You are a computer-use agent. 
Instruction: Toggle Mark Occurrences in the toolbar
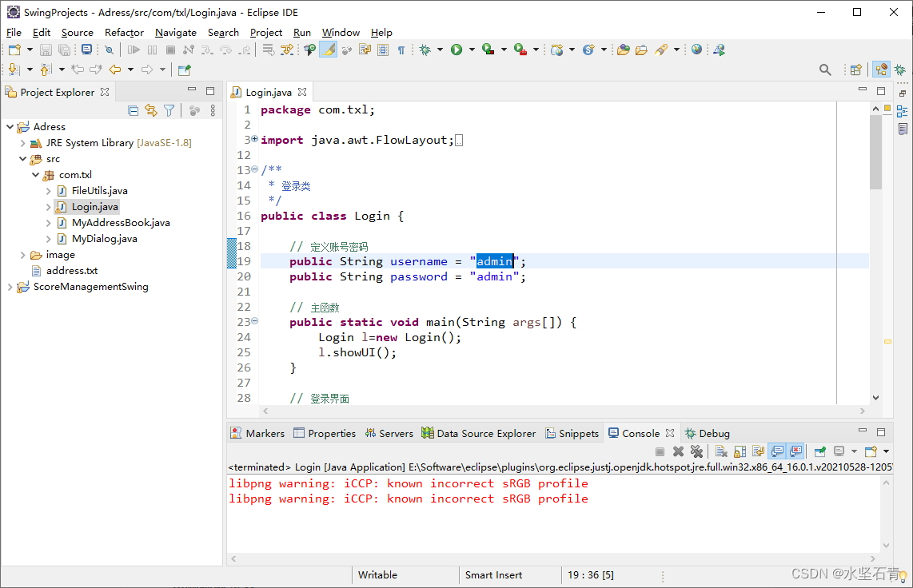click(x=329, y=50)
